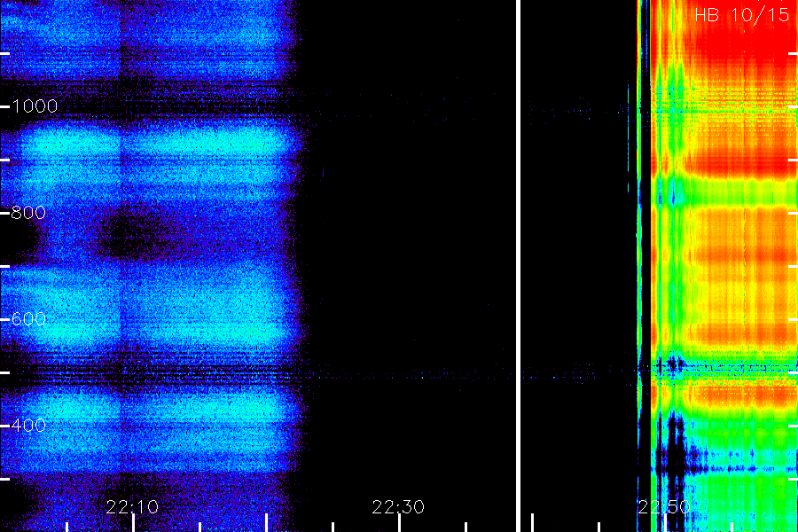
Task: Click the 600 frequency axis label
Action: pyautogui.click(x=28, y=319)
